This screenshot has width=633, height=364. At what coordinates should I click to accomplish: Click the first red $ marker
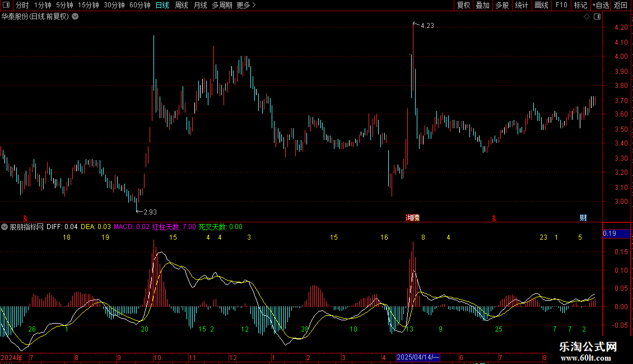25,218
